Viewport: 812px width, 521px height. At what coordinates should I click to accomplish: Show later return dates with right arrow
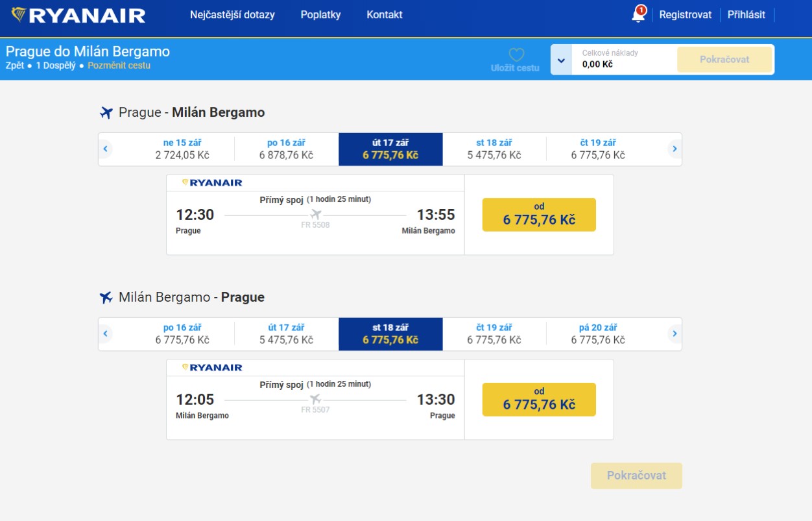[x=675, y=334]
